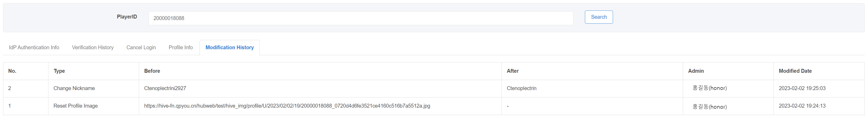Click the Search button
Viewport: 868px width, 118px height.
click(599, 17)
